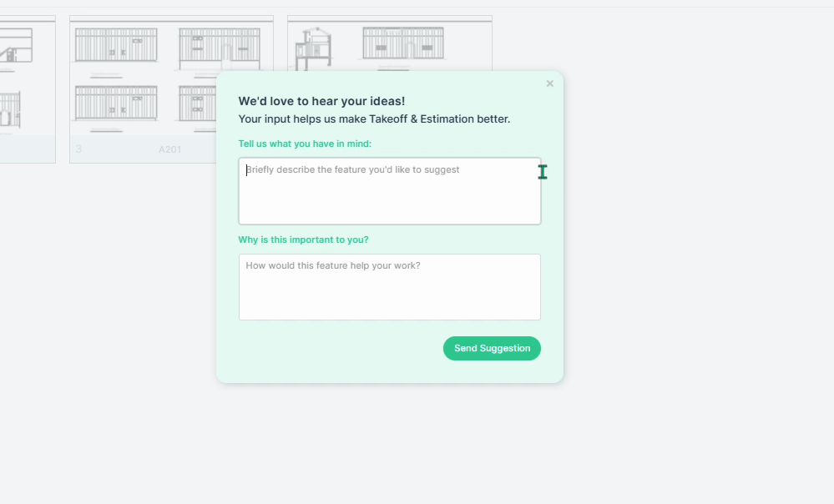Viewport: 834px width, 504px height.
Task: Click the lower drawing in the leftmost sheet
Action: (x=11, y=109)
